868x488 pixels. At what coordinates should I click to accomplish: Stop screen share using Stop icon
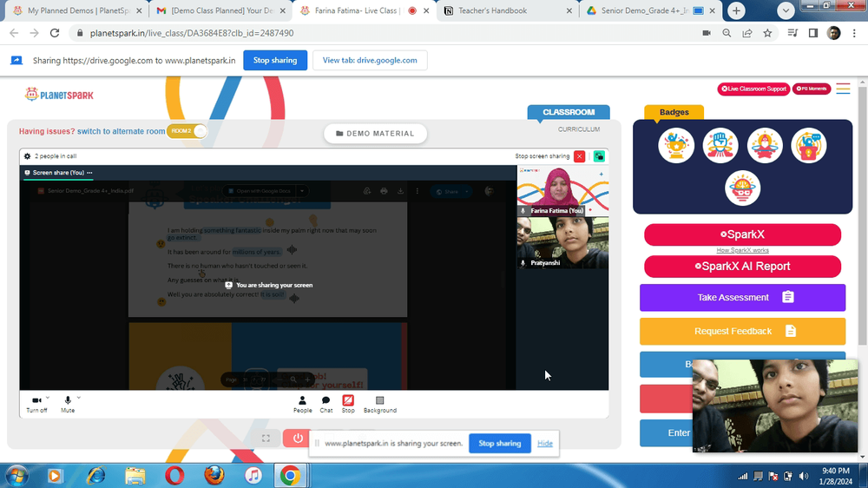348,405
